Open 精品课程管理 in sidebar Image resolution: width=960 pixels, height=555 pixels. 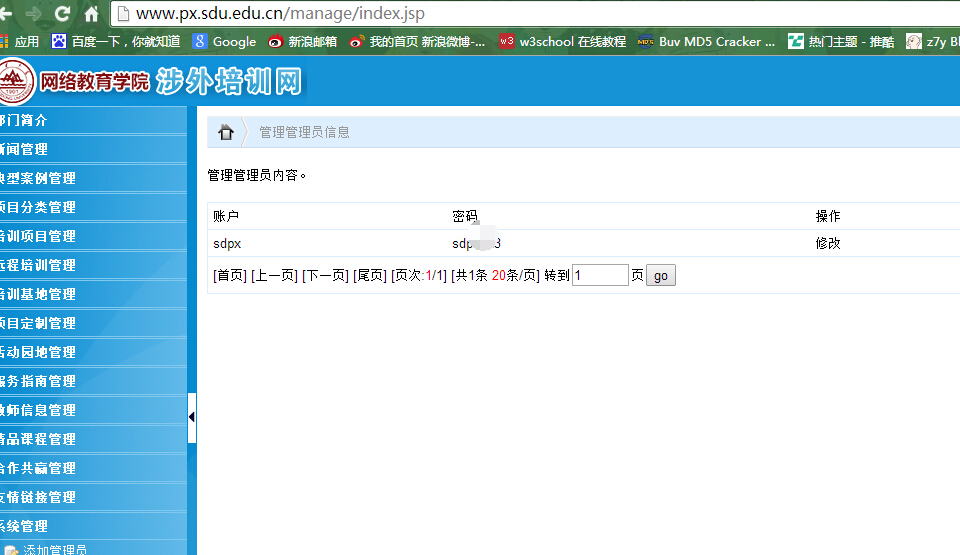pyautogui.click(x=93, y=439)
